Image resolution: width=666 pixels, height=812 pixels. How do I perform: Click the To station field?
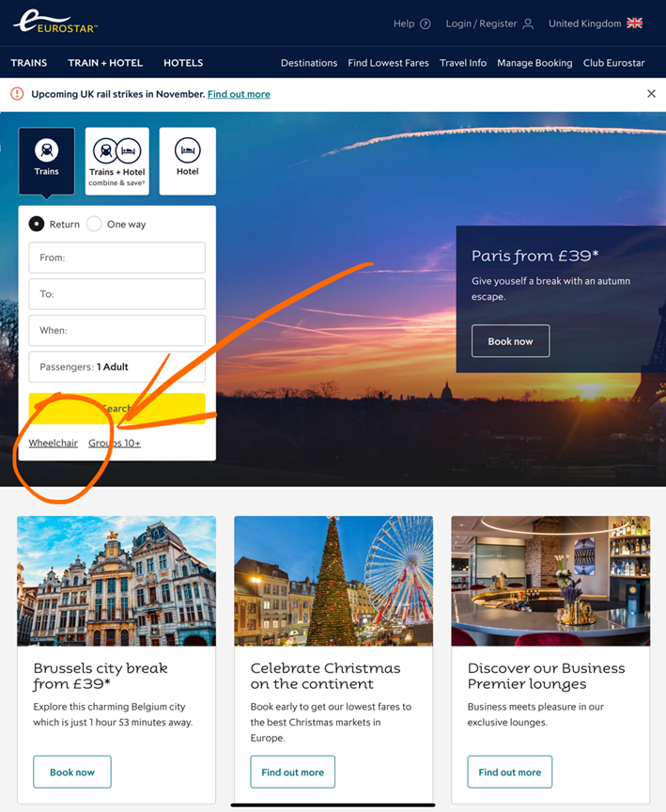(x=117, y=293)
